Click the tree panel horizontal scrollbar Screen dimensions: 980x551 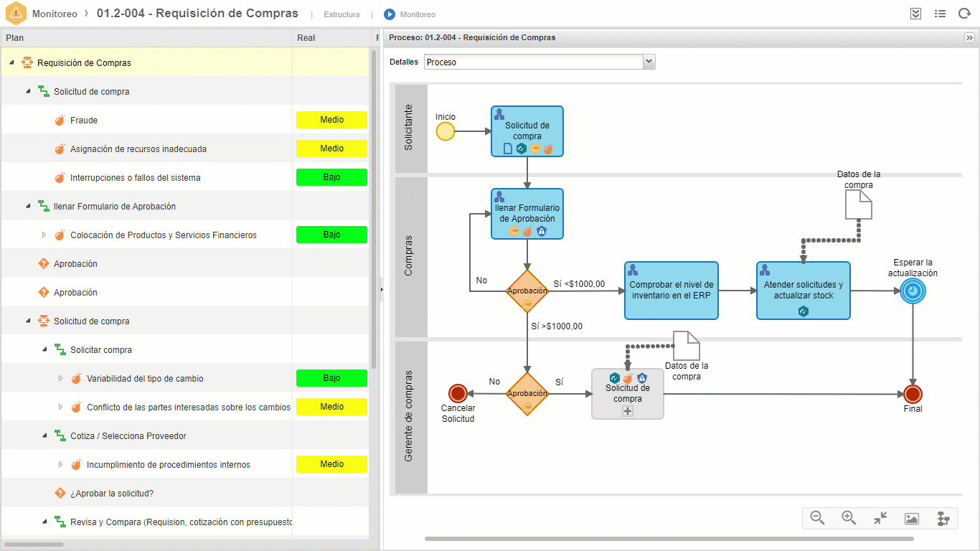tap(34, 545)
